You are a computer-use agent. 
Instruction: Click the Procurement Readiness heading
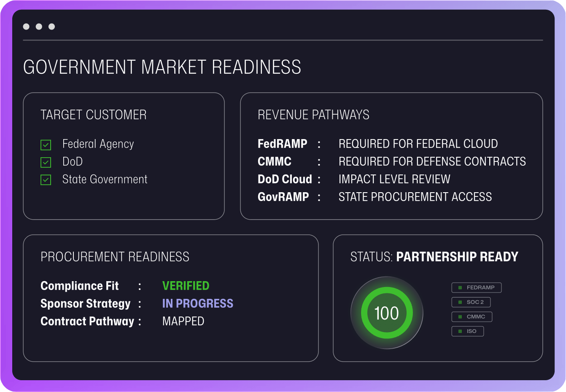point(115,257)
